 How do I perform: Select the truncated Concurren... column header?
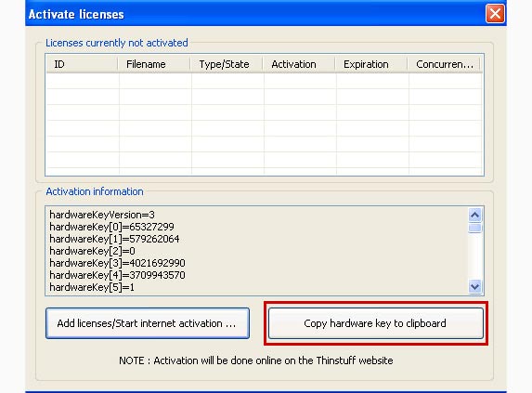point(444,64)
